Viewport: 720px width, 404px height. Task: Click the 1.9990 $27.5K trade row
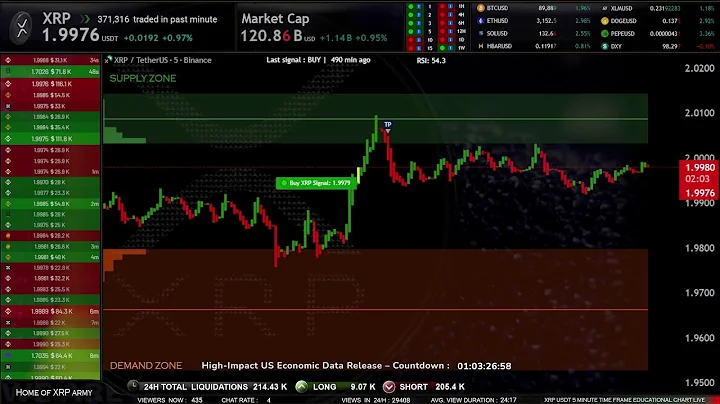51,333
